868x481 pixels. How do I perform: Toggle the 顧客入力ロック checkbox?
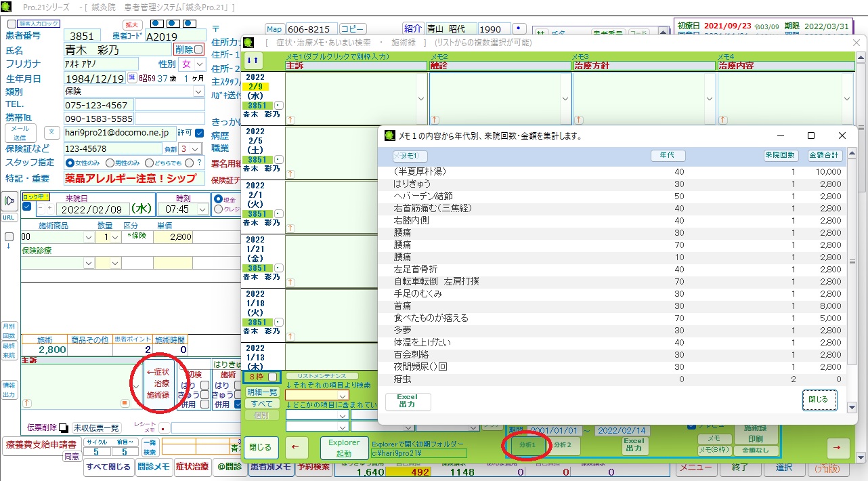(12, 24)
